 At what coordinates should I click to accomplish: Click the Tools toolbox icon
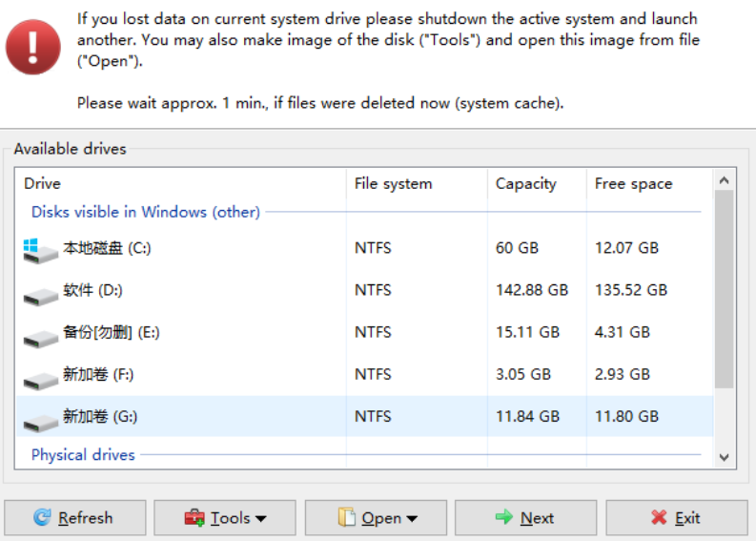tap(194, 517)
